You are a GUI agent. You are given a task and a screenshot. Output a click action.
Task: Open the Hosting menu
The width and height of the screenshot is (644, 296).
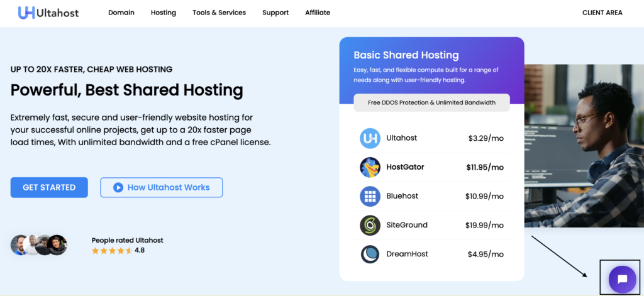[164, 13]
